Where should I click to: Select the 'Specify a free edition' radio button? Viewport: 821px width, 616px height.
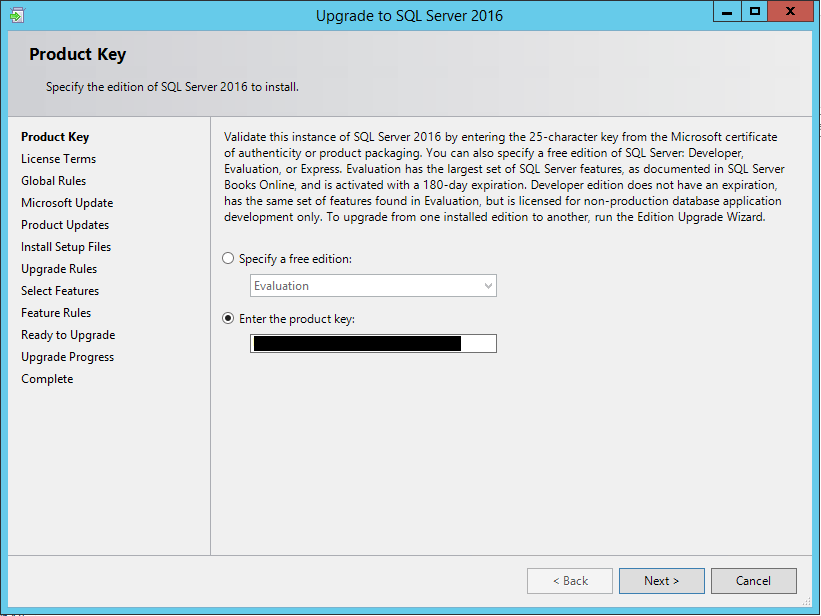[228, 257]
